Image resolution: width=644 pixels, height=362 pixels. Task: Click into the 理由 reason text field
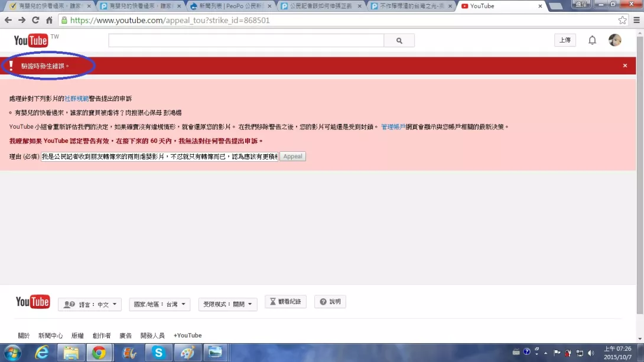click(x=160, y=156)
